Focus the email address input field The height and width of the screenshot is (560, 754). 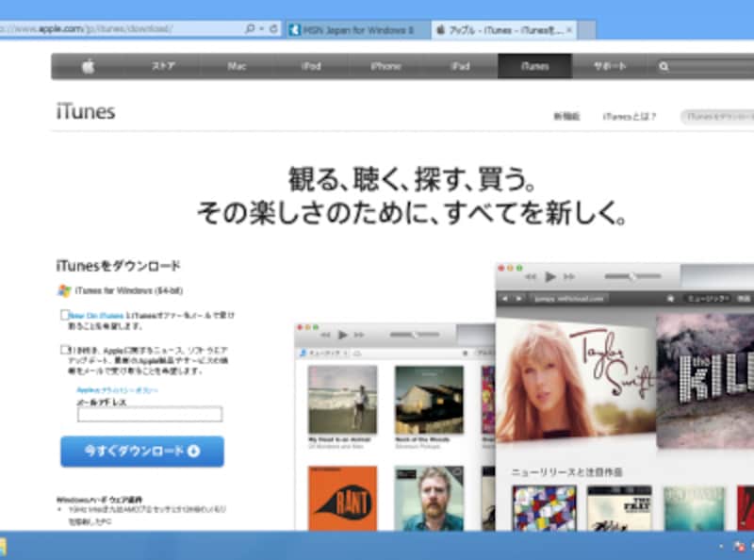[150, 414]
